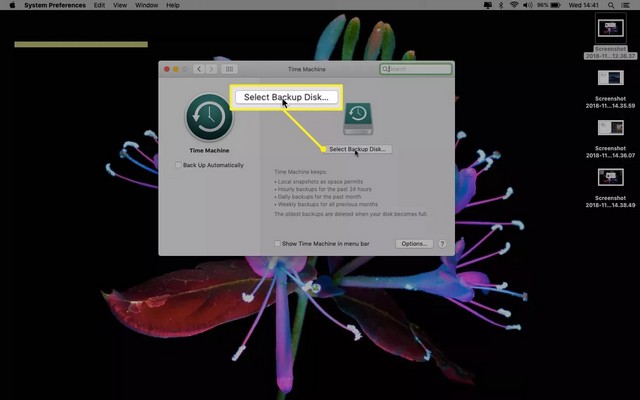Go back with the left arrow button

(x=198, y=69)
